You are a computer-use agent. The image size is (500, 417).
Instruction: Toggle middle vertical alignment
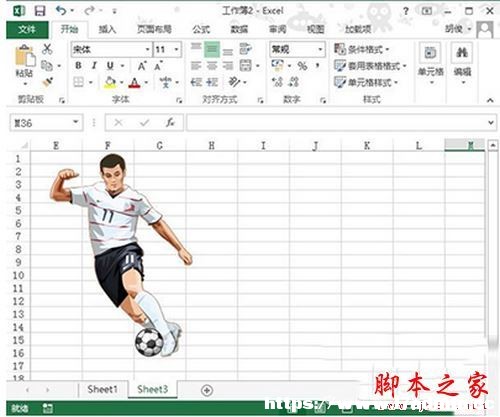click(x=212, y=50)
